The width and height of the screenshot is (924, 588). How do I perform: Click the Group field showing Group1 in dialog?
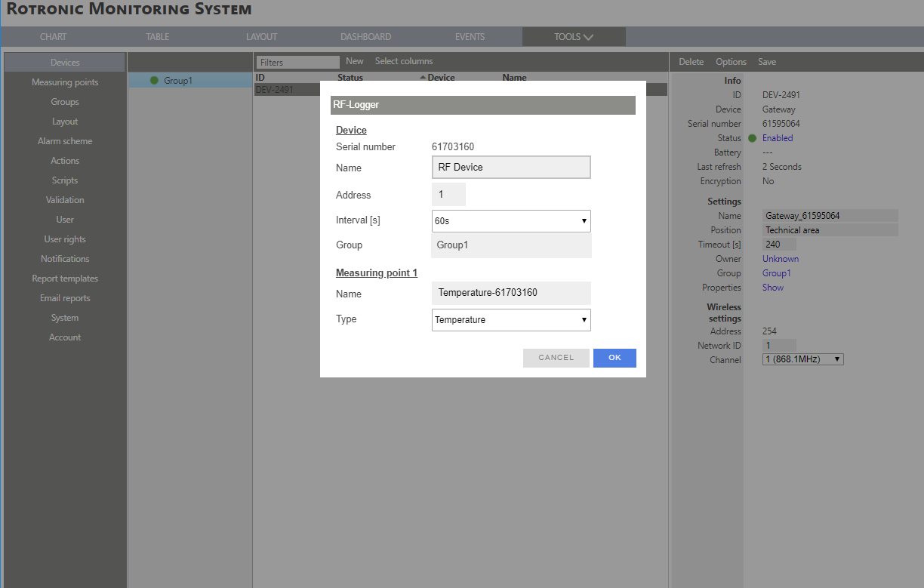511,245
